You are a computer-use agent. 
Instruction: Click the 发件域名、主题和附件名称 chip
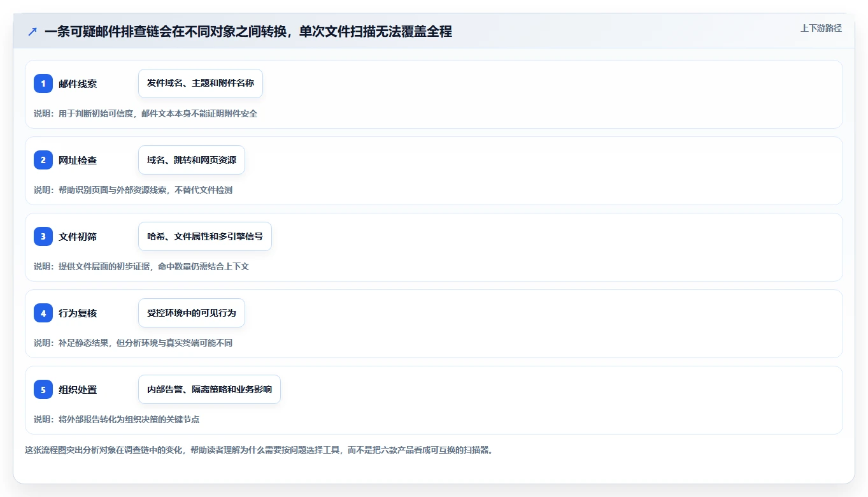[x=201, y=83]
